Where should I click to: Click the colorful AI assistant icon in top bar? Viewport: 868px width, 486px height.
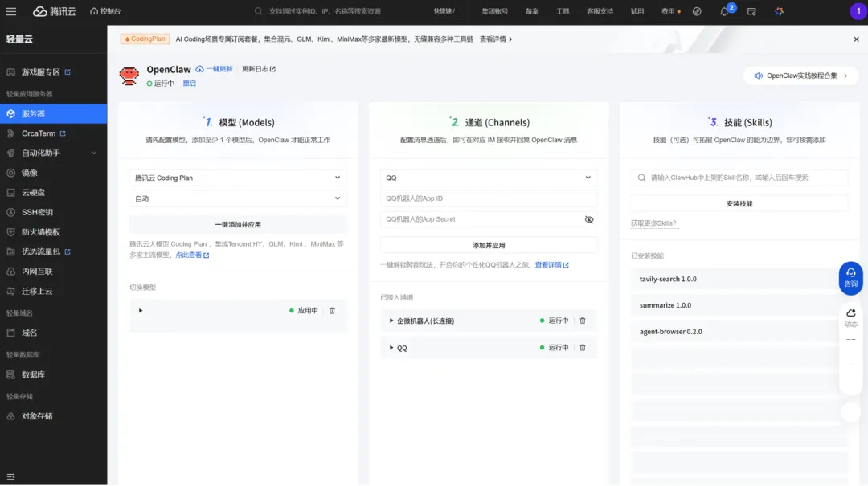tap(779, 11)
